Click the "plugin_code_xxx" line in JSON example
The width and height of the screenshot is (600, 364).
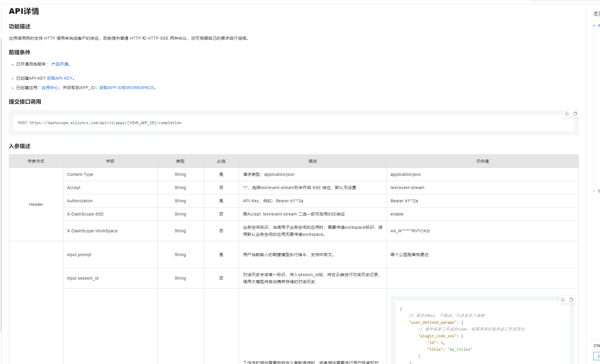click(x=441, y=336)
